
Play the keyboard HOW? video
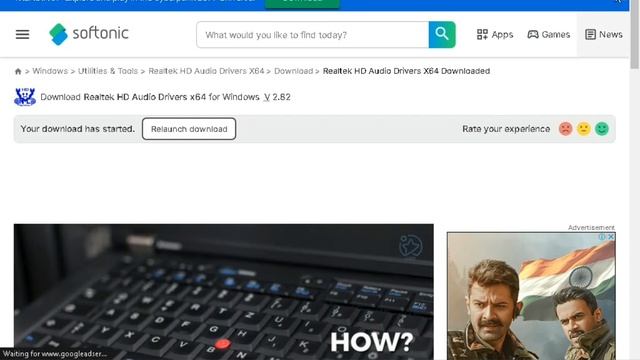(224, 291)
